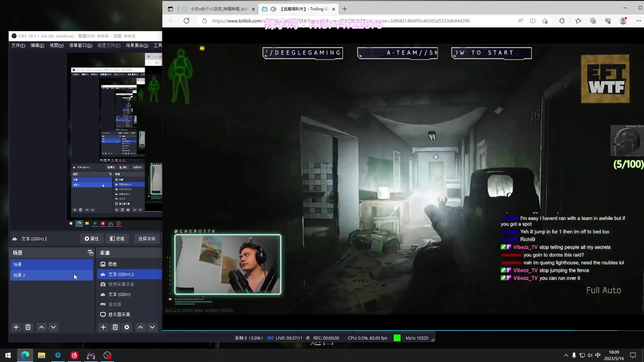Select the 场景 scene in the list
The width and height of the screenshot is (644, 362).
[52, 264]
